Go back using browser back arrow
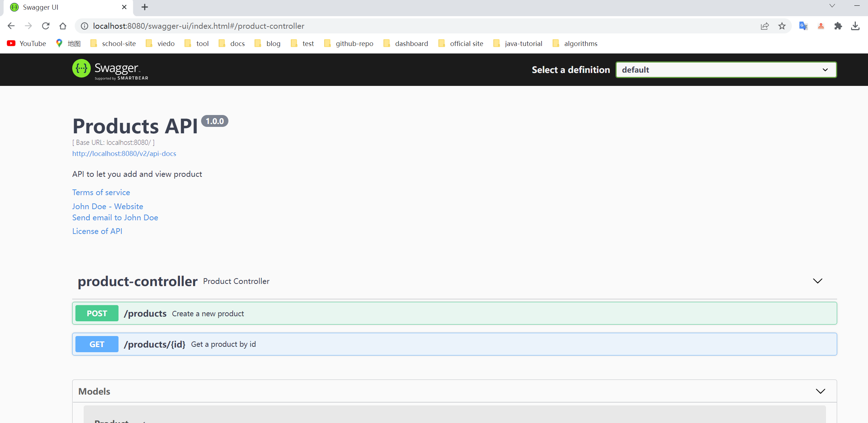868x423 pixels. [x=11, y=26]
